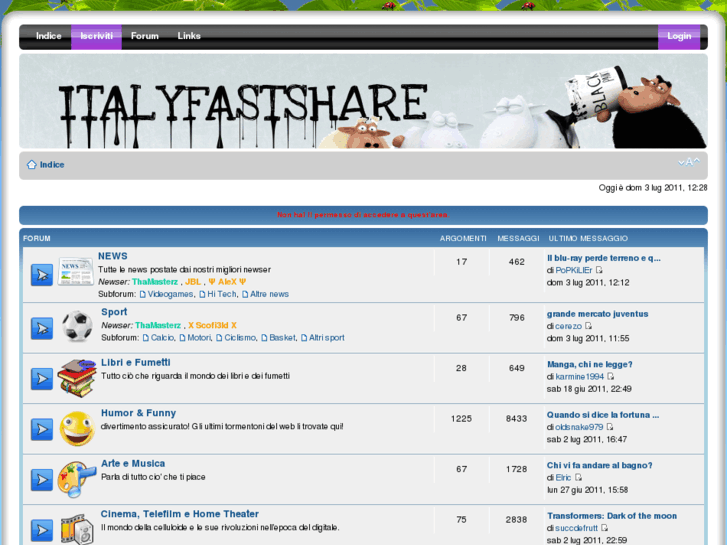Click the soccer ball icon of Sport
Viewport: 727px width, 545px height.
coord(77,326)
